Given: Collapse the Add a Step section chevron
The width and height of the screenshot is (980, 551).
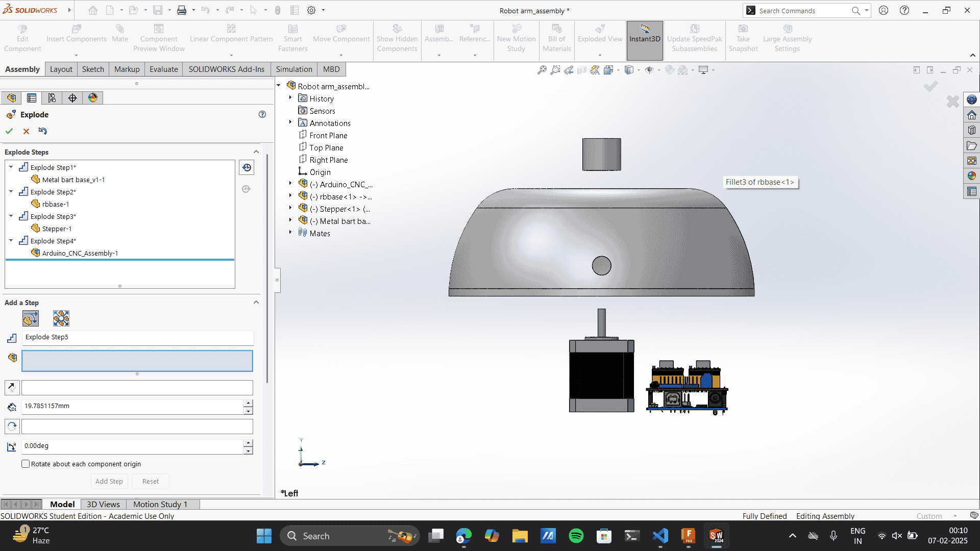Looking at the screenshot, I should coord(256,303).
